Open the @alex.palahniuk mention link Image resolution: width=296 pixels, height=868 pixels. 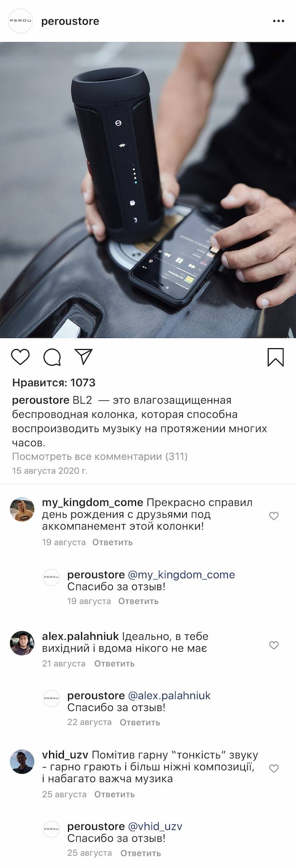(169, 695)
